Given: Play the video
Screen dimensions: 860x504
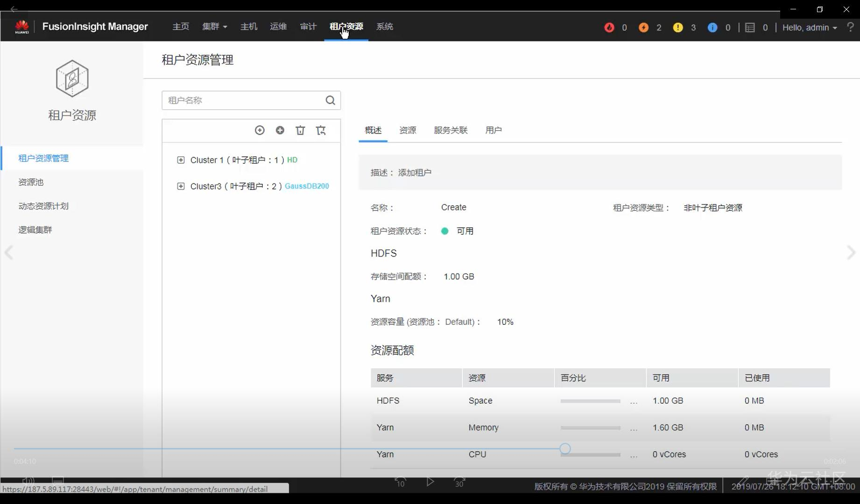Looking at the screenshot, I should click(x=430, y=481).
